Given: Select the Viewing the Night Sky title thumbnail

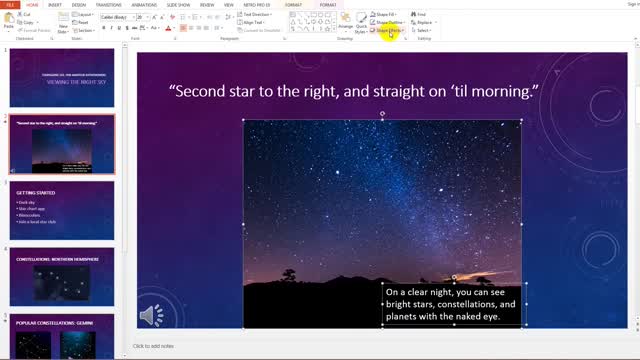Looking at the screenshot, I should tap(62, 78).
